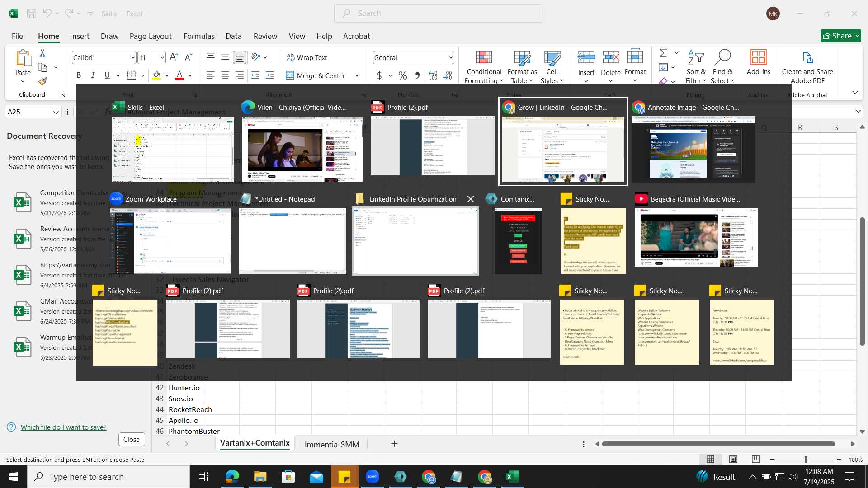Apply Percent Style format

[402, 75]
